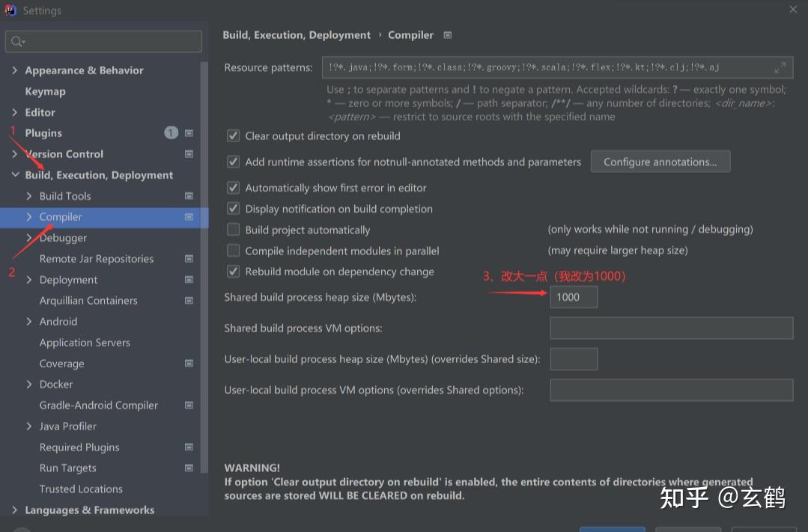Click the Shared build process VM options field

[671, 328]
